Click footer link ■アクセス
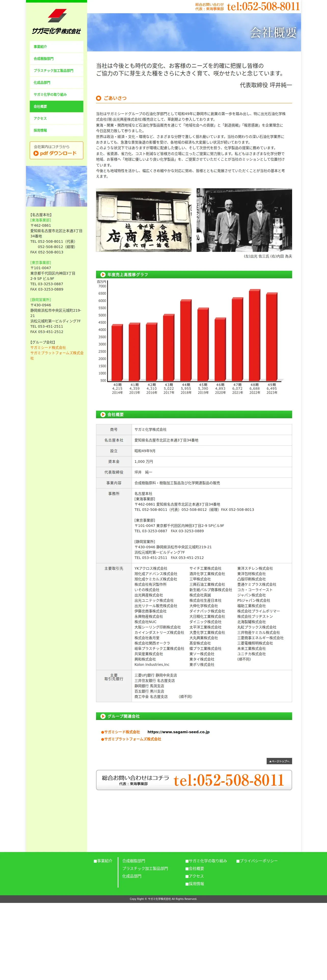The image size is (327, 980). pos(195,876)
